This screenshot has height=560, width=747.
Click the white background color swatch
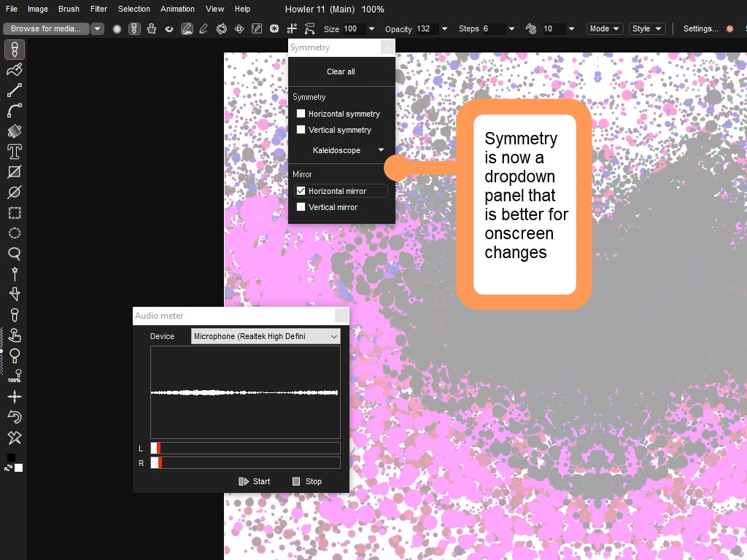(19, 467)
